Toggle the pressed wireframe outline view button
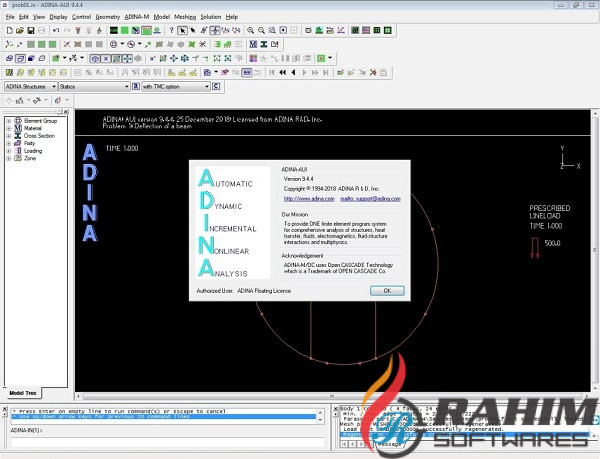The height and width of the screenshot is (459, 600). click(x=21, y=58)
